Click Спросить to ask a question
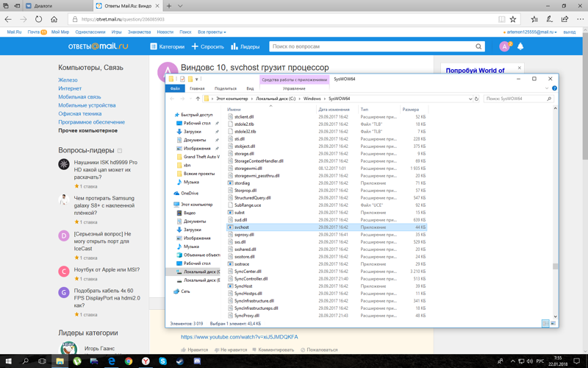588x368 pixels. (x=208, y=46)
